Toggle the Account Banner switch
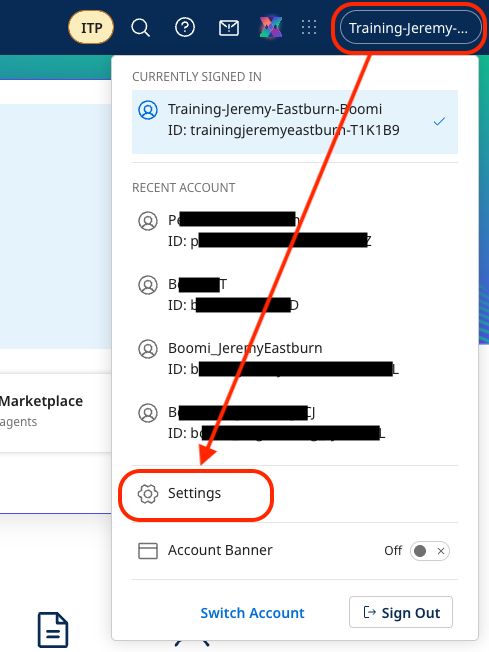Image resolution: width=489 pixels, height=652 pixels. pos(430,551)
